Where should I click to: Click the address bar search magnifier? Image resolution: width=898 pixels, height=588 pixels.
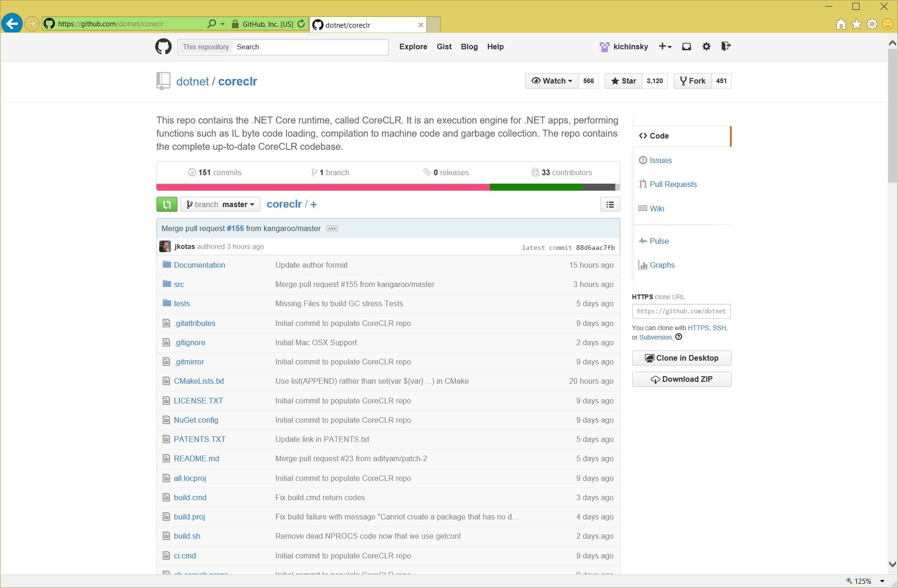click(x=212, y=23)
